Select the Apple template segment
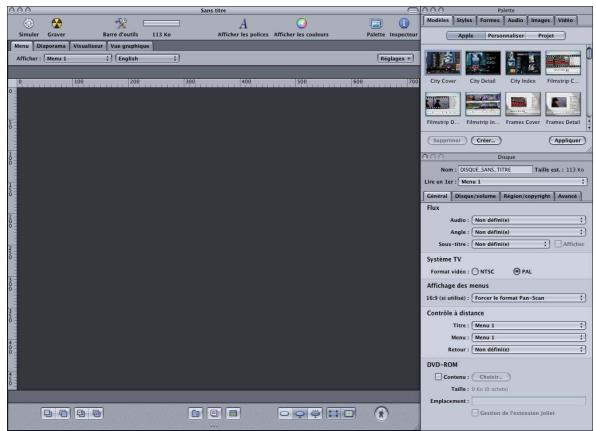The image size is (596, 431). [466, 36]
